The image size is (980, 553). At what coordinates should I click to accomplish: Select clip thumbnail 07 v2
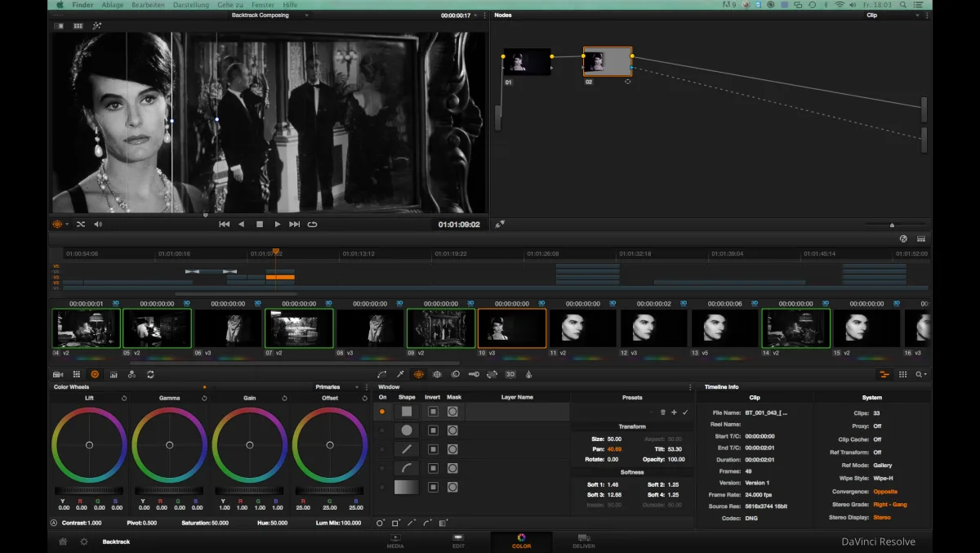point(299,328)
